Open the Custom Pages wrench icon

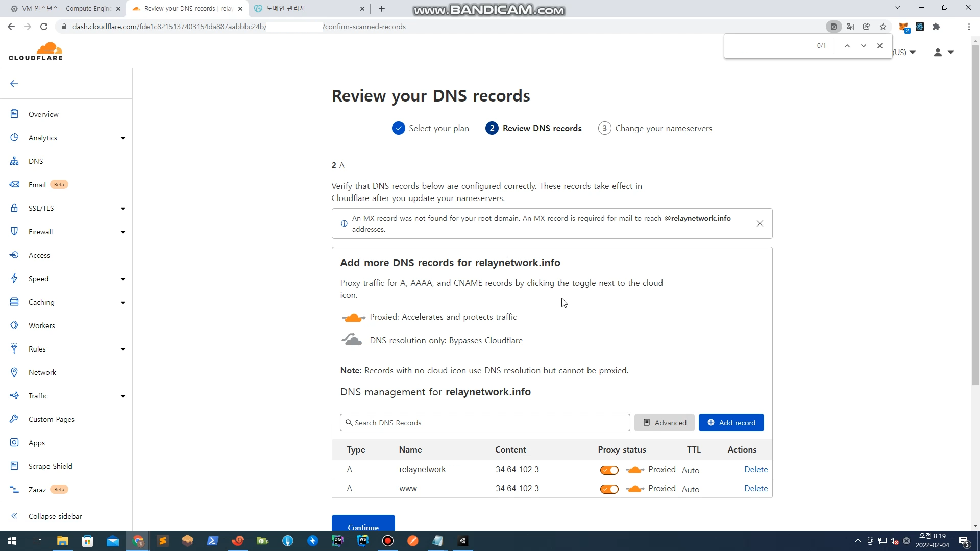14,419
